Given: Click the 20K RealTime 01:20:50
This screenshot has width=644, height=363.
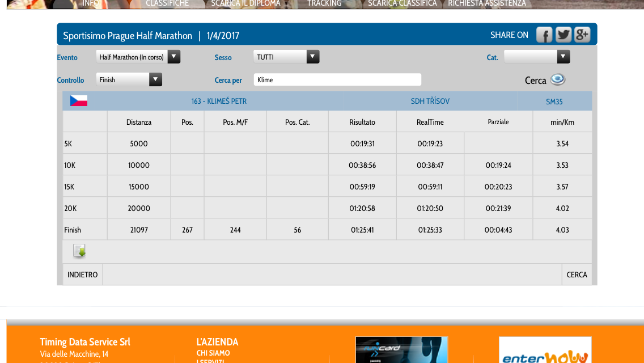Looking at the screenshot, I should (430, 208).
